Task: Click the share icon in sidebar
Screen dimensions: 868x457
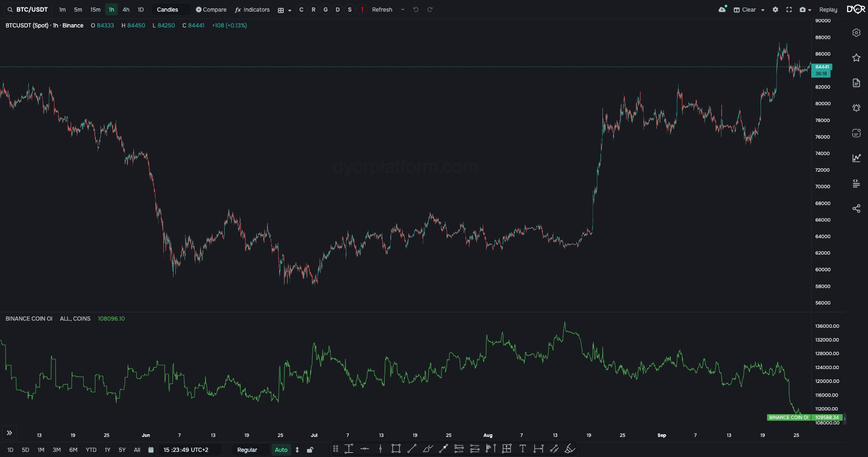Action: [856, 208]
